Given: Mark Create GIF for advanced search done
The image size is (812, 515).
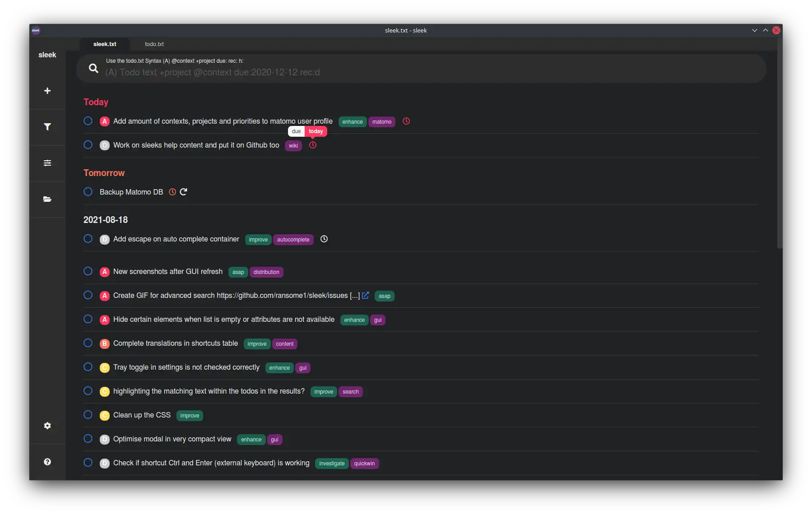Looking at the screenshot, I should [88, 295].
